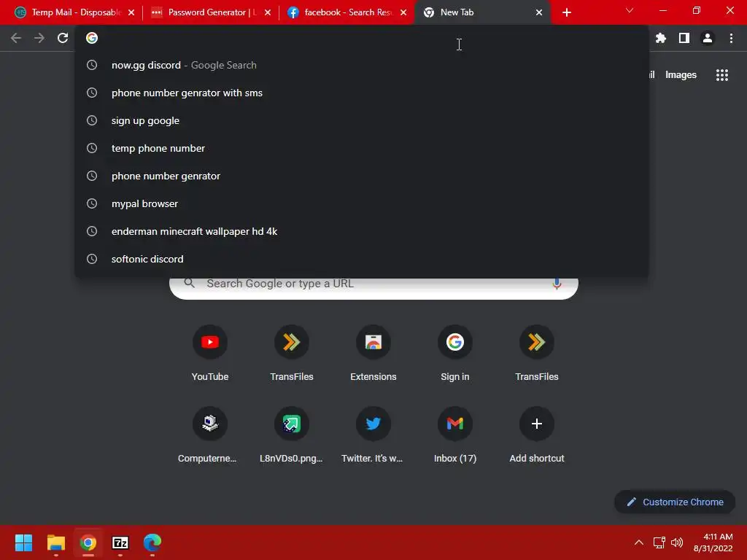
Task: Open the Gmail Inbox (17) shortcut
Action: pos(455,435)
